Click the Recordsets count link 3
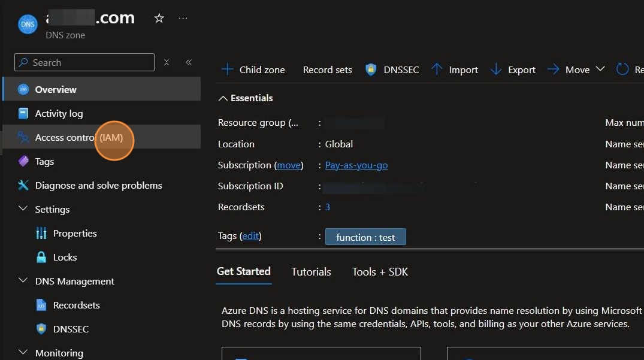 coord(327,207)
